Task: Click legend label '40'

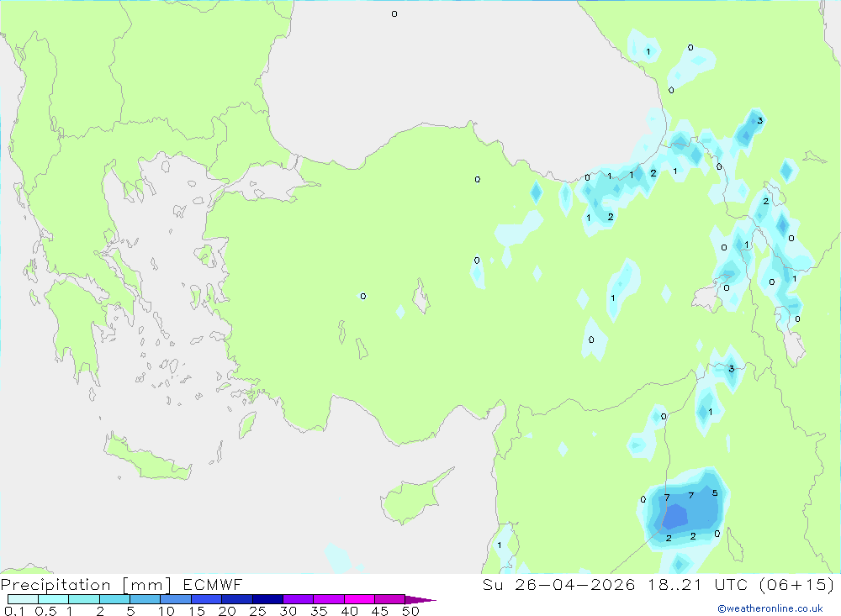Action: [x=349, y=611]
